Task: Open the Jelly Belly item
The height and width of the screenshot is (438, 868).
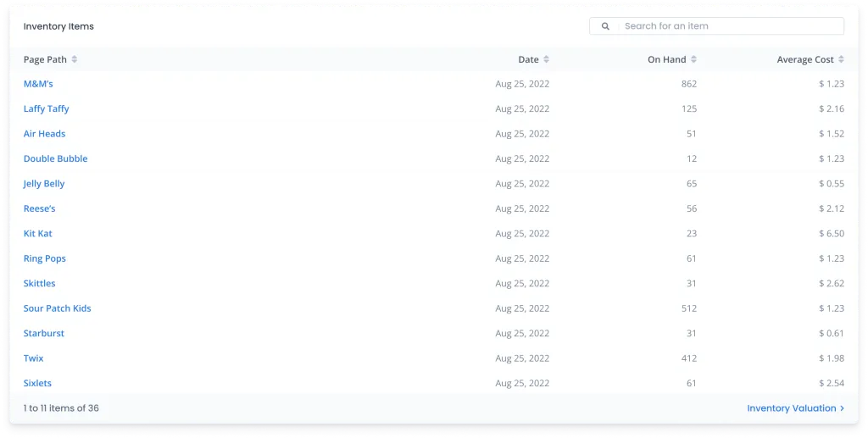Action: (44, 184)
